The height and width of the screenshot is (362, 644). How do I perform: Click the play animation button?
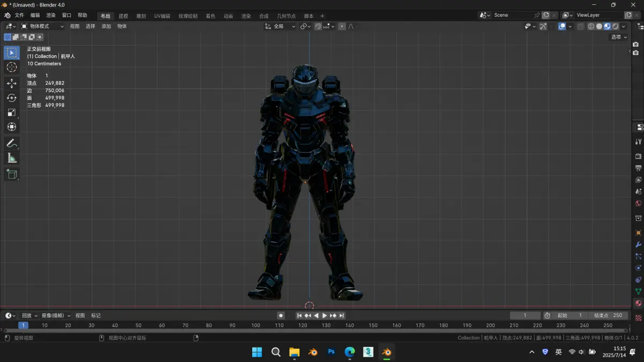click(x=325, y=316)
